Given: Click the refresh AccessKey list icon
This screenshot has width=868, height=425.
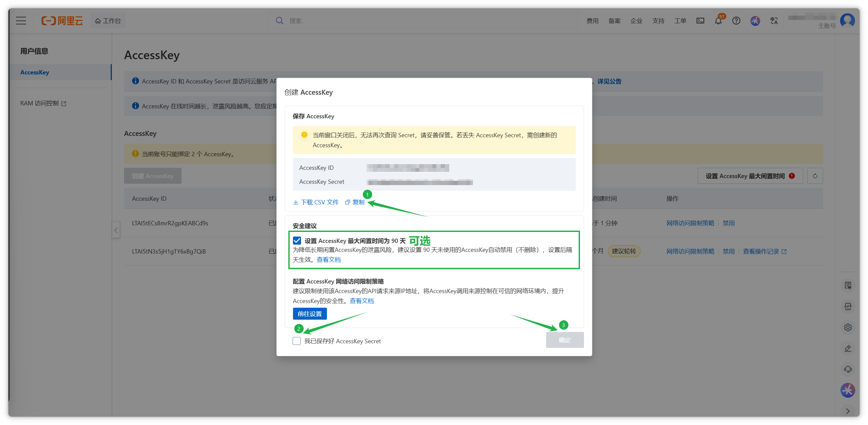Looking at the screenshot, I should [815, 176].
